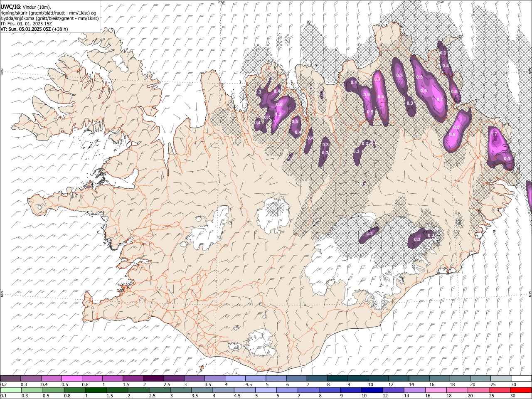
Task: Select the violet 12–14 rain legend swatch
Action: click(x=394, y=390)
